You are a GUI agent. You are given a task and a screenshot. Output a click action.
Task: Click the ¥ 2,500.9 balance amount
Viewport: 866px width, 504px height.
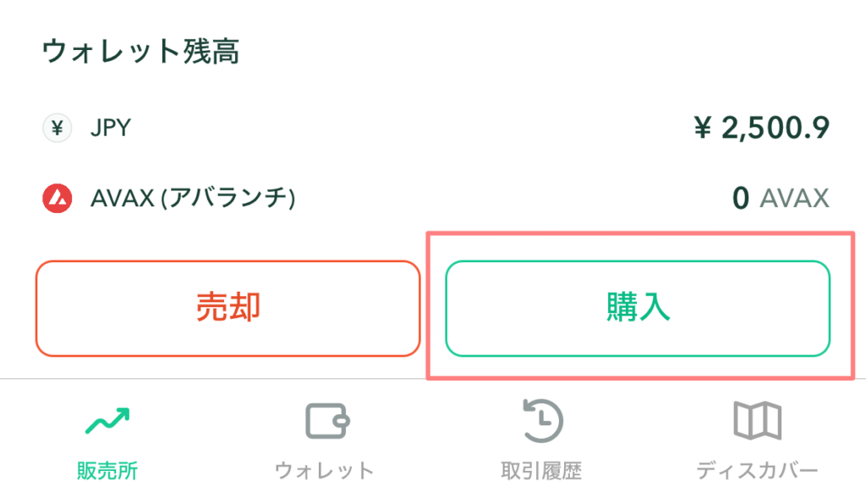click(761, 129)
